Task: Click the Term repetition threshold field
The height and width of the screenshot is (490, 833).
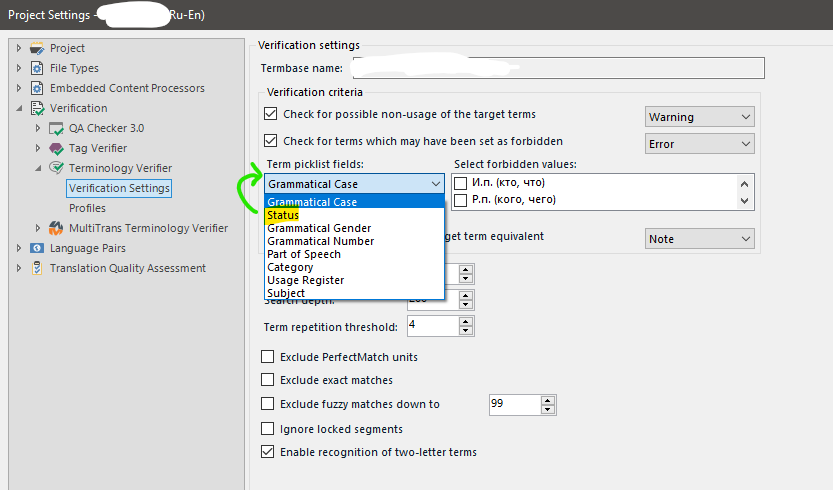Action: pos(432,326)
